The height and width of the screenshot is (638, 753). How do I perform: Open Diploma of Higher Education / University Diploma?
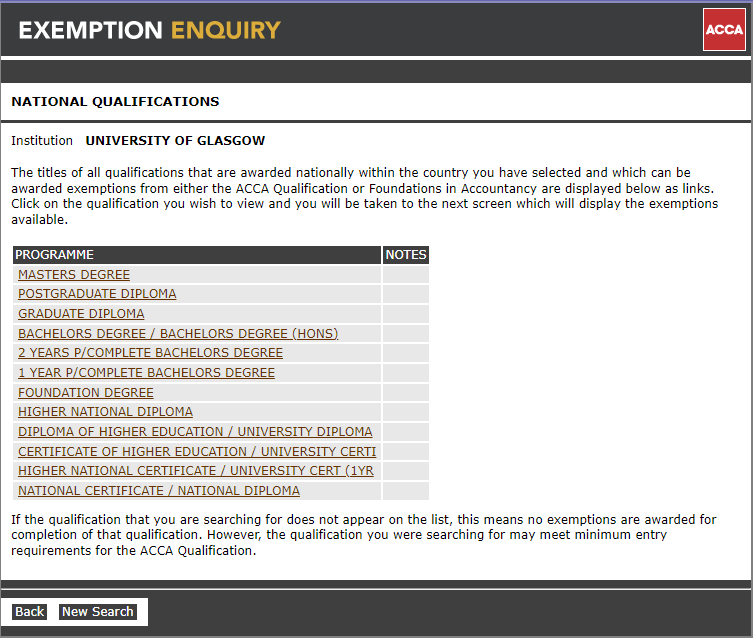pyautogui.click(x=195, y=432)
